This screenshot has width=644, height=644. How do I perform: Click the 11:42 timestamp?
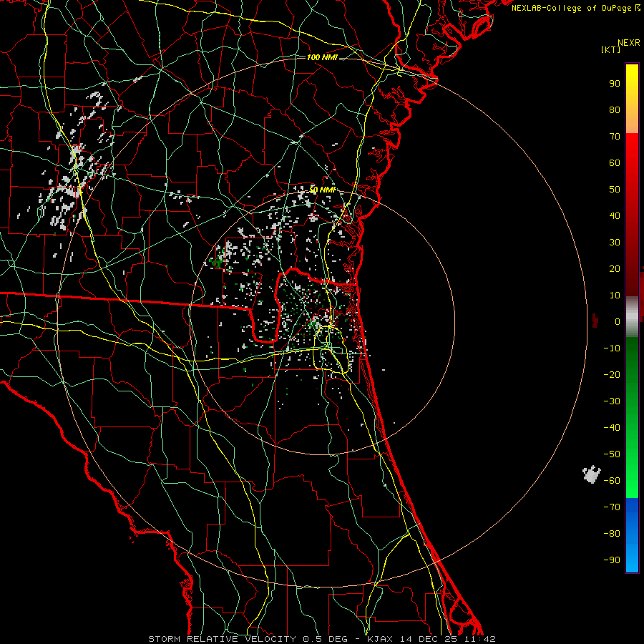tap(479, 639)
